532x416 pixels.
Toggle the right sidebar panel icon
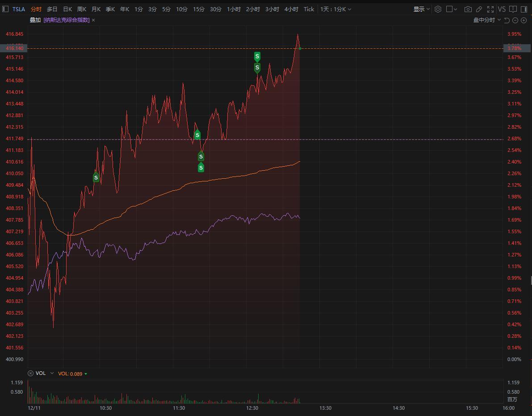[x=524, y=9]
